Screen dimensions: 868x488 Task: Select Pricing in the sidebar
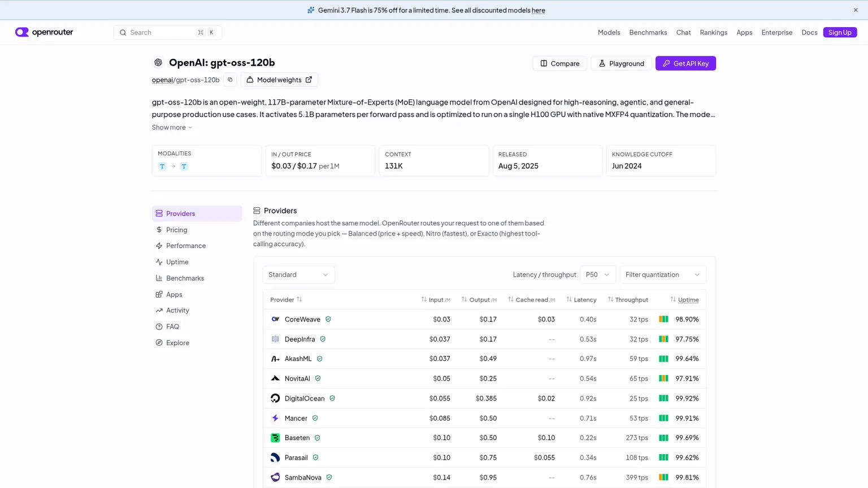click(197, 230)
